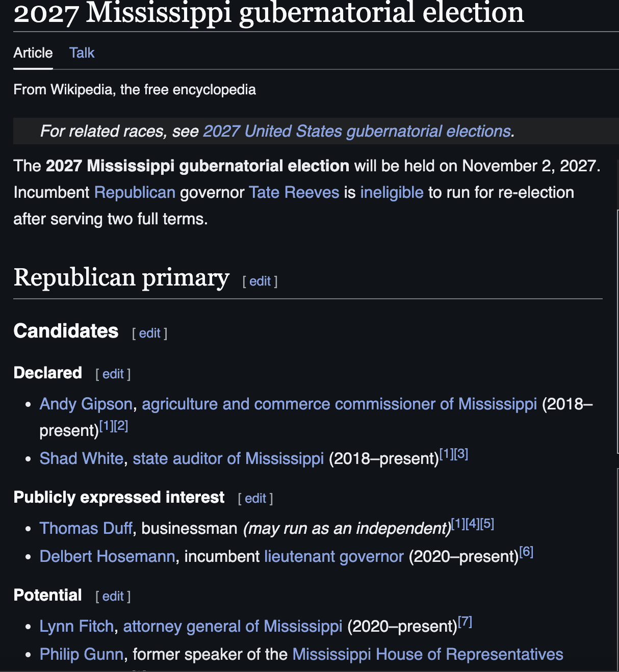Open the Shad White link
Image resolution: width=619 pixels, height=672 pixels.
82,458
